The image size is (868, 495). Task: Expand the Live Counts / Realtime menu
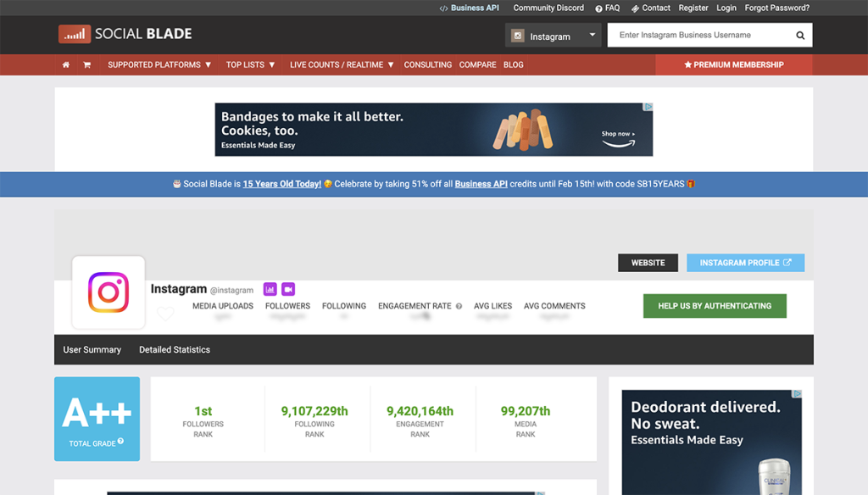[x=342, y=64]
